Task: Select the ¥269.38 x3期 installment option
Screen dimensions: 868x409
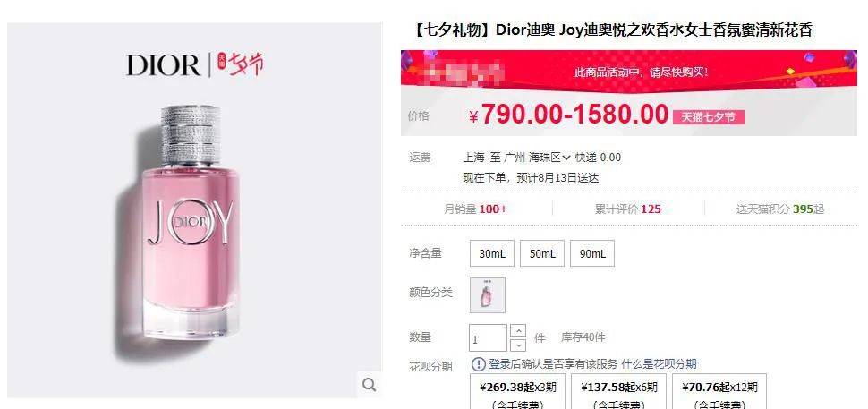Action: [517, 391]
